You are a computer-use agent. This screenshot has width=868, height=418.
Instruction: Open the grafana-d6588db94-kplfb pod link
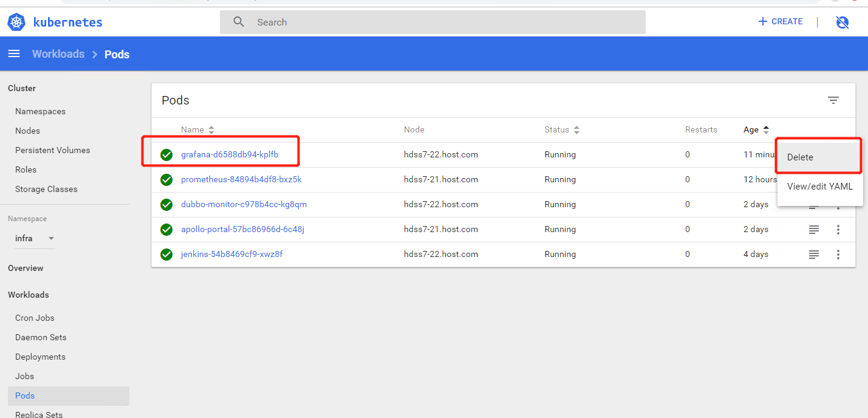(230, 155)
